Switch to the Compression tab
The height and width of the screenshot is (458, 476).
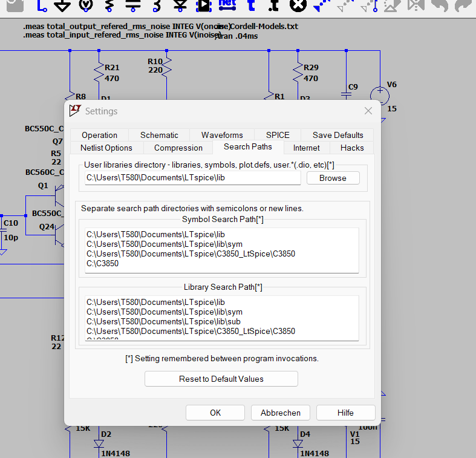coord(178,148)
